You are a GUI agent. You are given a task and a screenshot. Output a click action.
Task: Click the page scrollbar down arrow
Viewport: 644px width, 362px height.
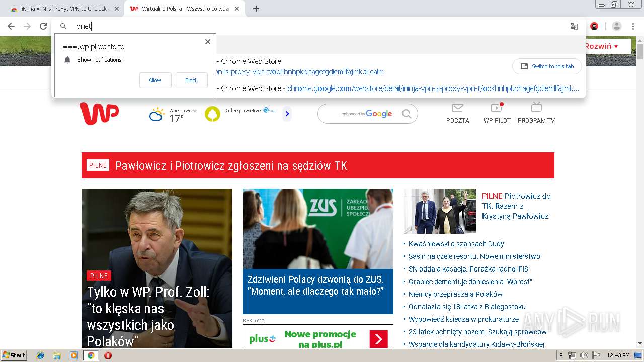[x=640, y=344]
